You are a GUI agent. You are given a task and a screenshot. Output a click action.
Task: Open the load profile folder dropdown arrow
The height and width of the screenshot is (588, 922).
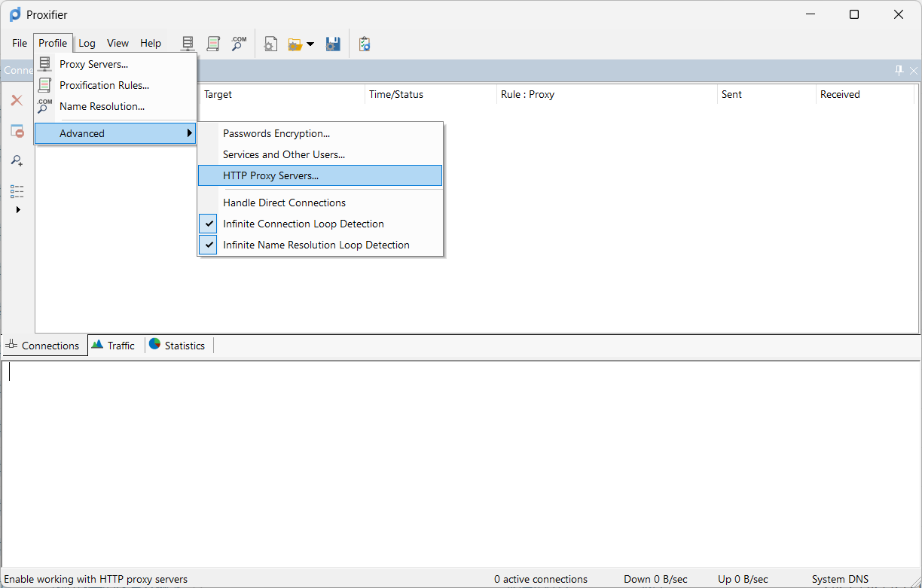(310, 44)
